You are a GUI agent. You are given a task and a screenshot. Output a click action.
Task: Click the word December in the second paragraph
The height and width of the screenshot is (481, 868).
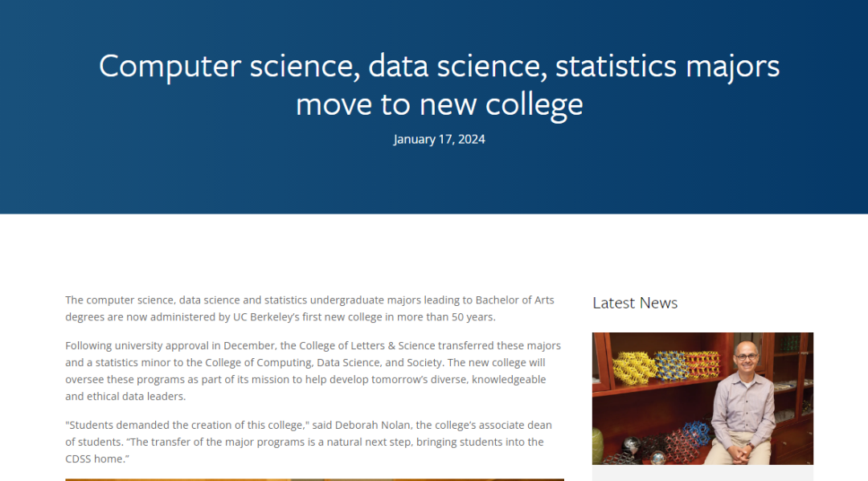249,345
